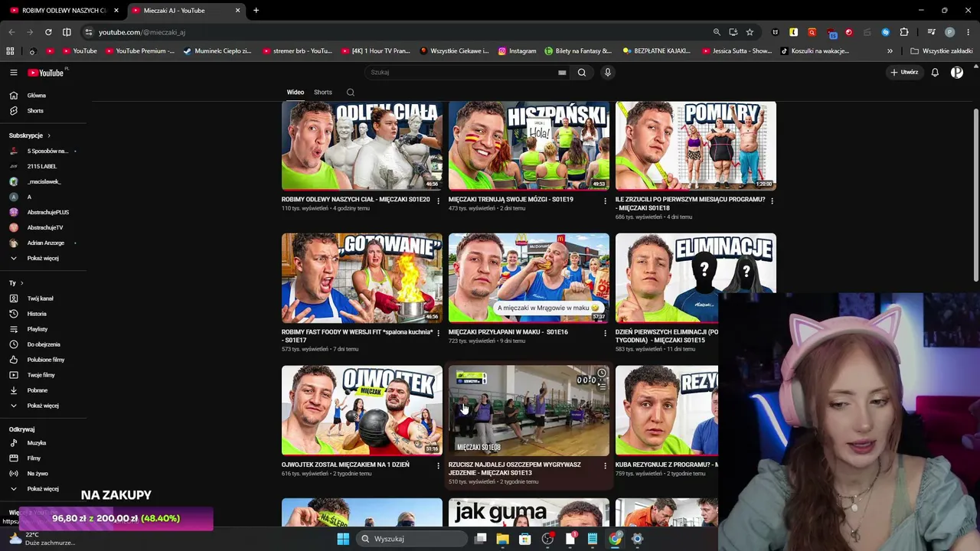Show hidden bookmarks with the overflow chevron
Viewport: 980px width, 551px height.
click(890, 51)
